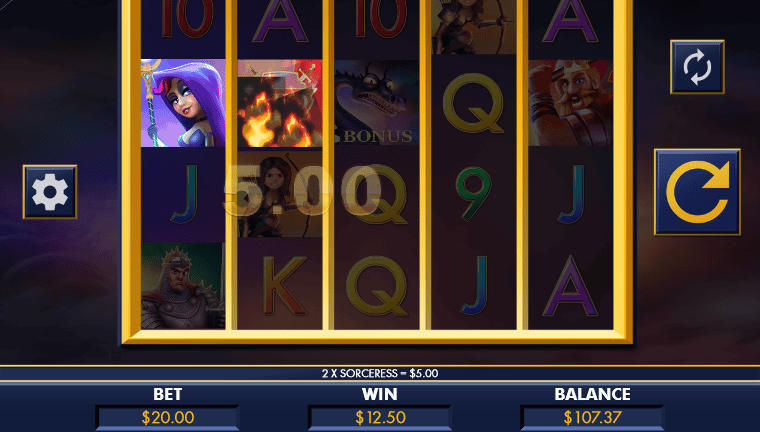Click the archer girl symbol in reel two
This screenshot has height=432, width=760.
coord(280,194)
